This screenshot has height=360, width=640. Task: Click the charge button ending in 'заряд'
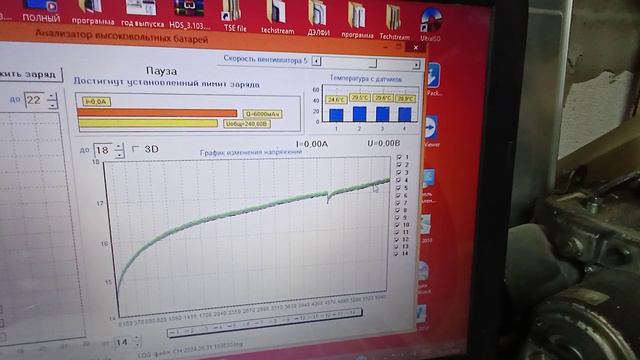(31, 74)
